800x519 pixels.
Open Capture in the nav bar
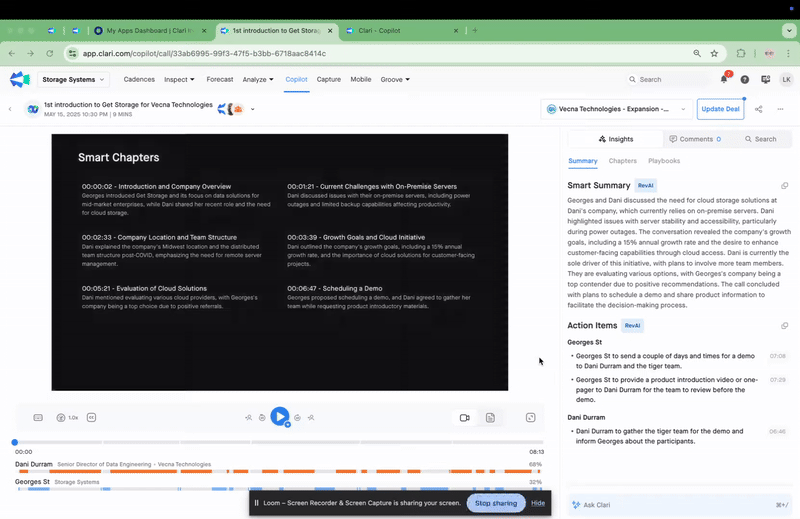click(329, 80)
